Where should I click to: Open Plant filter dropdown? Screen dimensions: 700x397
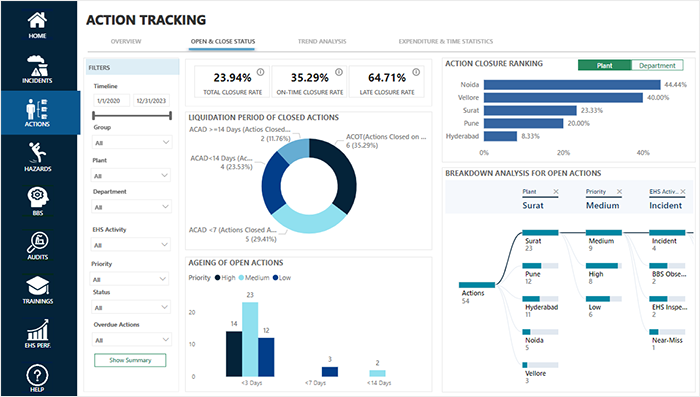[x=131, y=176]
